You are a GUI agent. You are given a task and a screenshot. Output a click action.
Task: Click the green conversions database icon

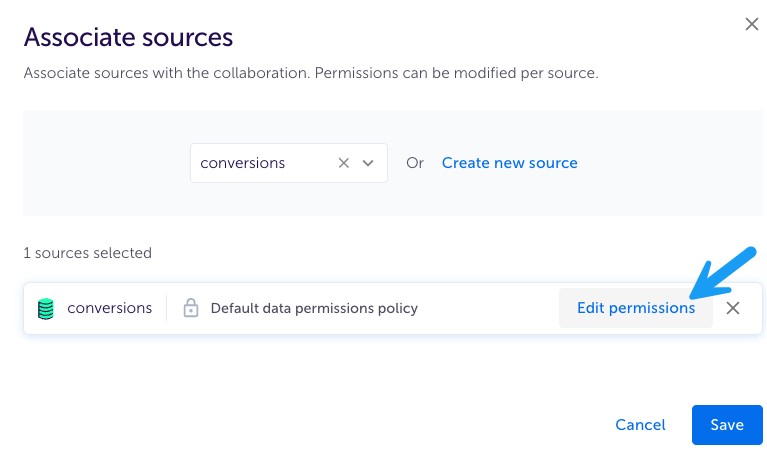coord(45,308)
